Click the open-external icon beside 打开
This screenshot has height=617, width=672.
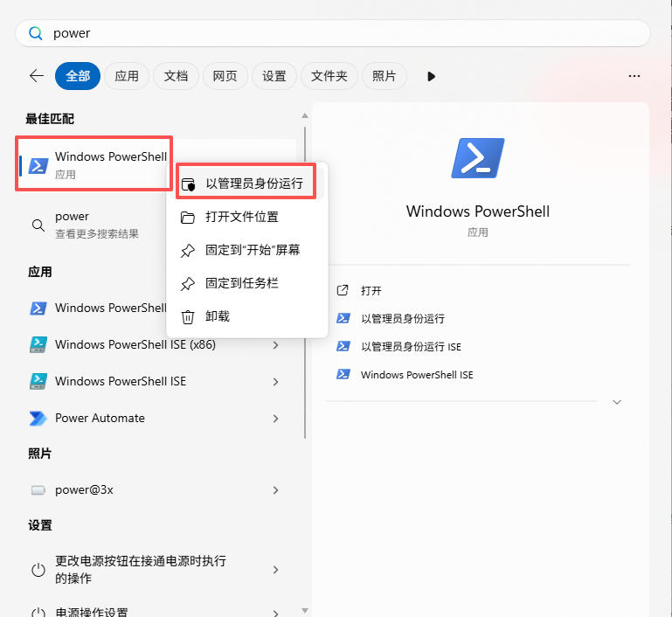[343, 290]
